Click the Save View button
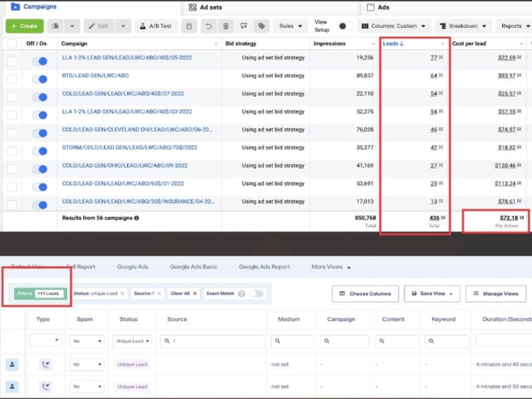 (x=432, y=294)
